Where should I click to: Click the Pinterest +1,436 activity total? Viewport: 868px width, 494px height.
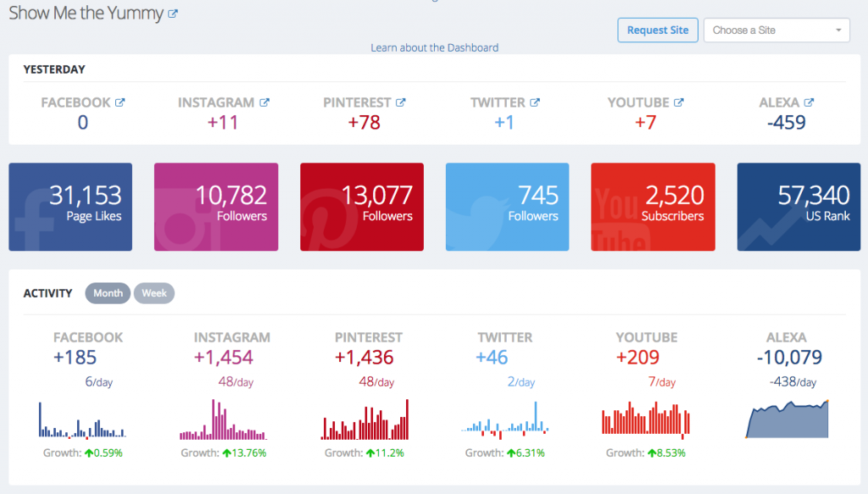(x=364, y=358)
